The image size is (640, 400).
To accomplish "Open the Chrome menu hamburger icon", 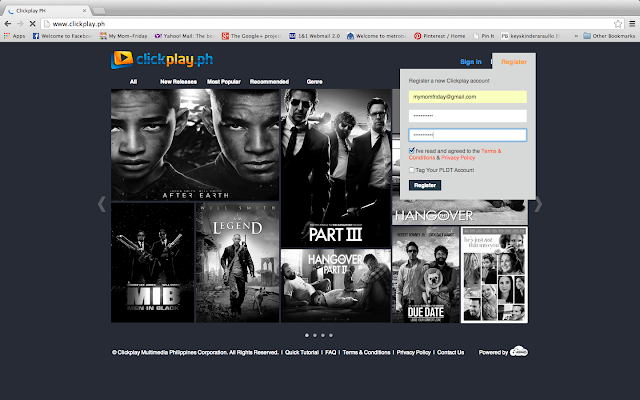I will (632, 24).
